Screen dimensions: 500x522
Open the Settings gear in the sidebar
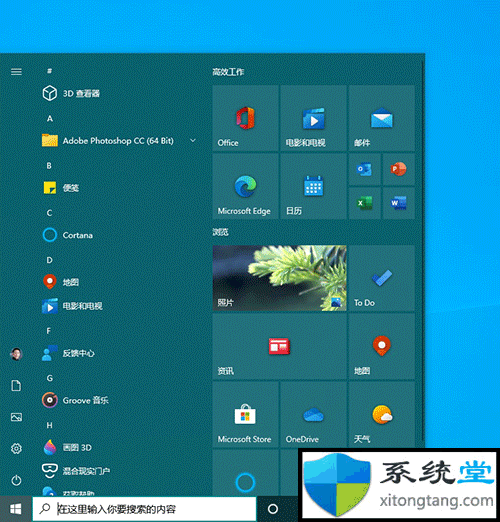16,449
